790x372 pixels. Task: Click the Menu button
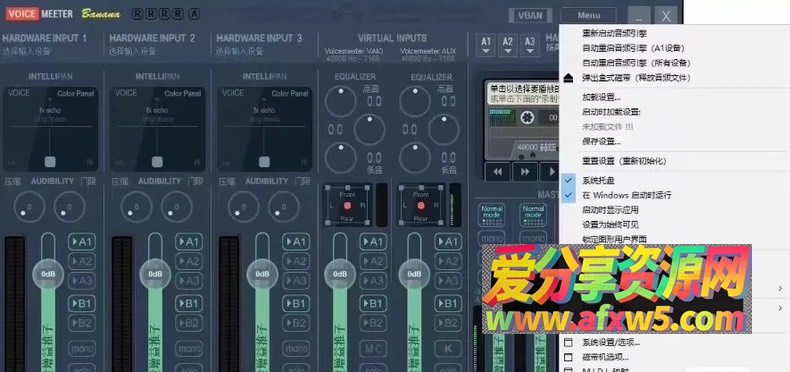[x=588, y=15]
